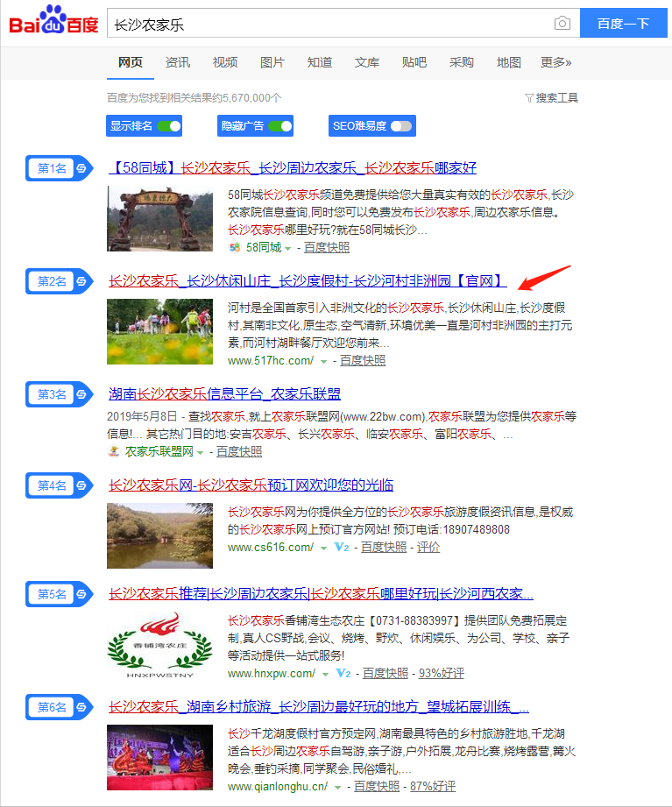Image resolution: width=672 pixels, height=807 pixels.
Task: Select the 网页 tab
Action: (131, 63)
